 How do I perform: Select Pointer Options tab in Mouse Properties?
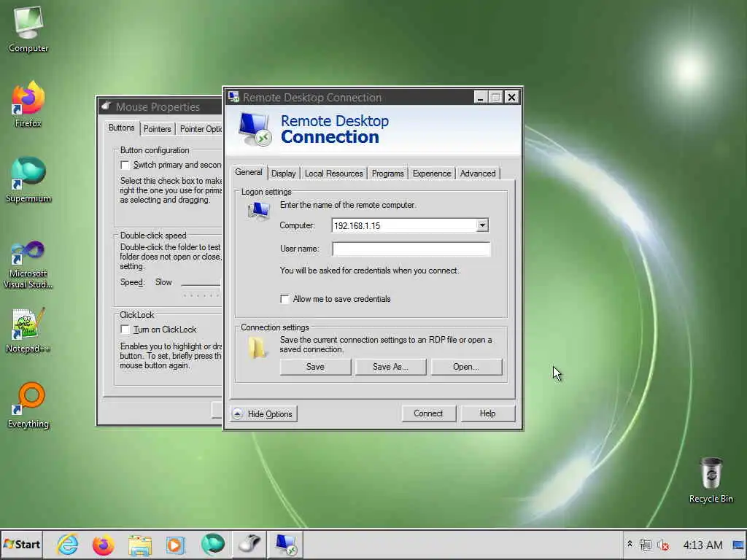[200, 129]
